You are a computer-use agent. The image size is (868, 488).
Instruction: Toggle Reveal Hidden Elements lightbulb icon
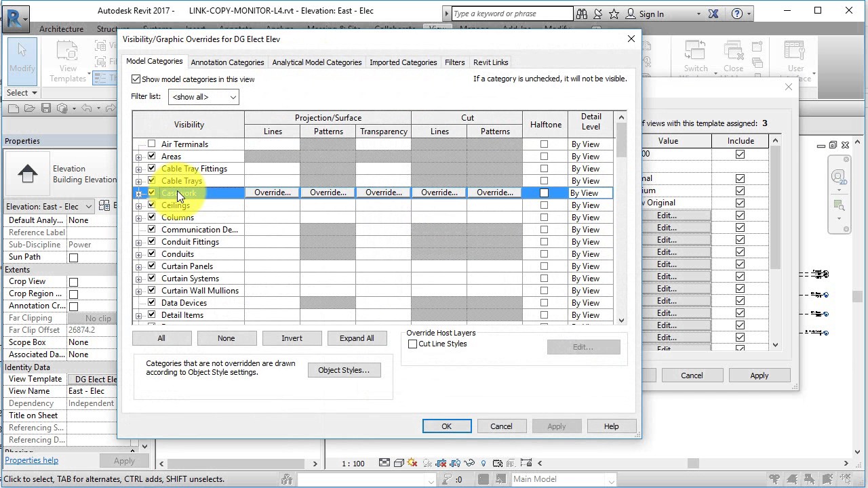[484, 464]
